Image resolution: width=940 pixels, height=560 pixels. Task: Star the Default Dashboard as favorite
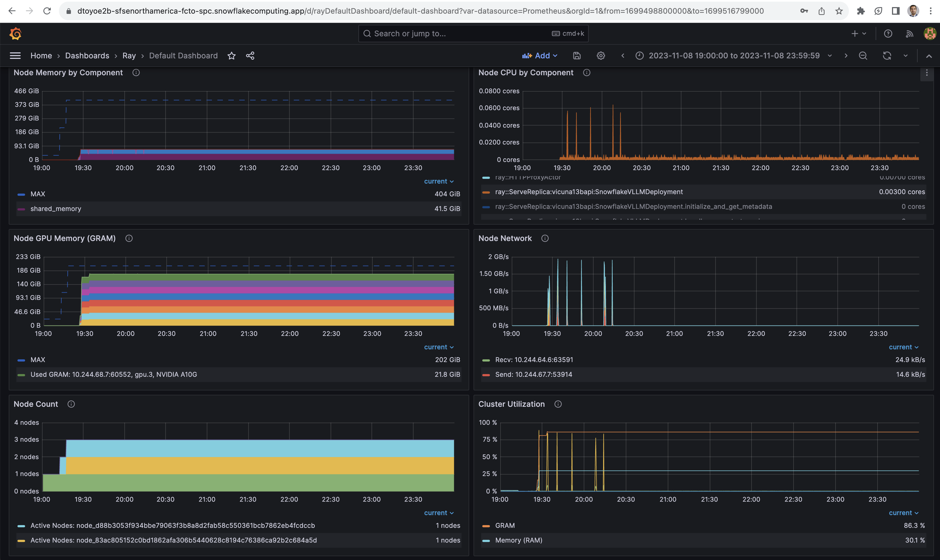(x=231, y=56)
